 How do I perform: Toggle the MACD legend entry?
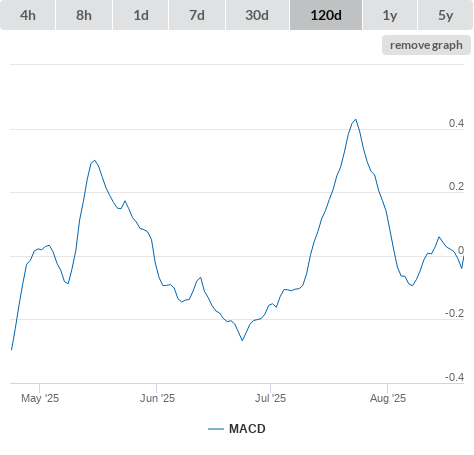[237, 429]
